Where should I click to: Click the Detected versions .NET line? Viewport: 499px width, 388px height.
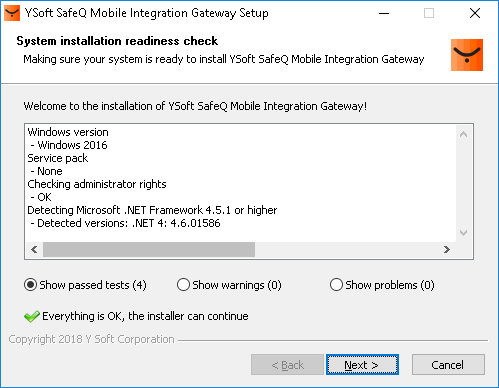pyautogui.click(x=125, y=223)
